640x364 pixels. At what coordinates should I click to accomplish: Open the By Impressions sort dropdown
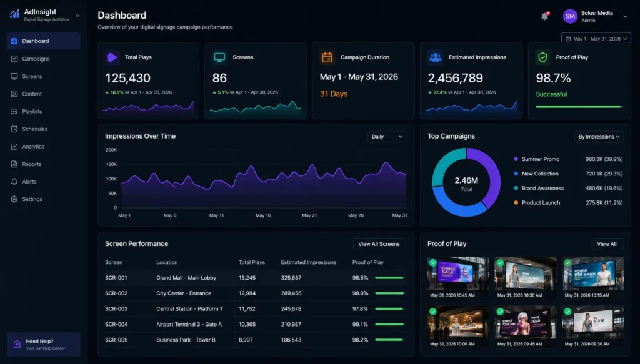click(x=599, y=137)
